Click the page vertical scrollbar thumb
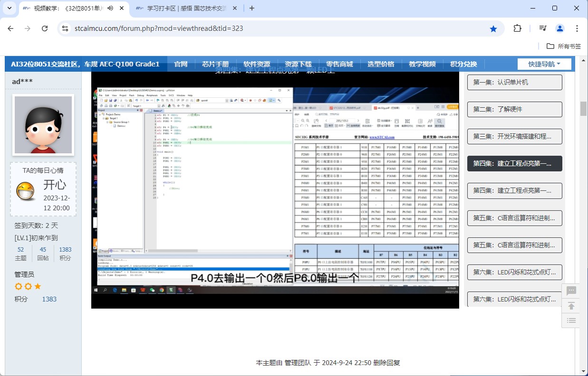The height and width of the screenshot is (376, 588). (x=583, y=108)
